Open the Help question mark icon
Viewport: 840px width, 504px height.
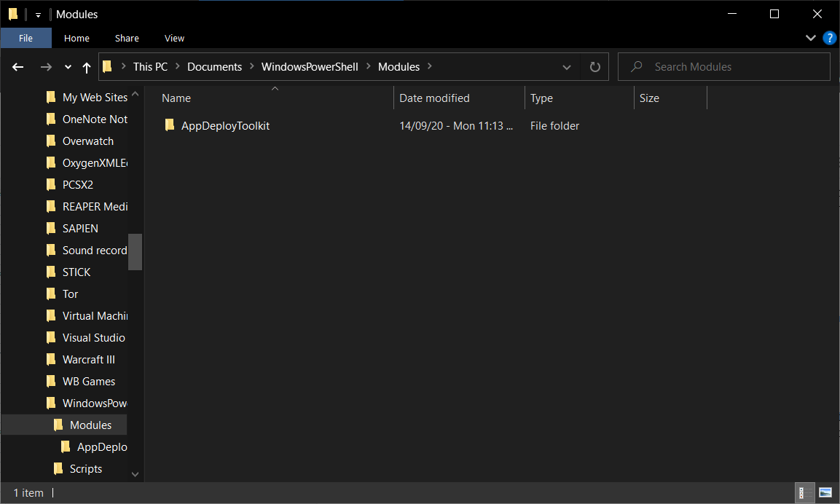click(x=829, y=38)
